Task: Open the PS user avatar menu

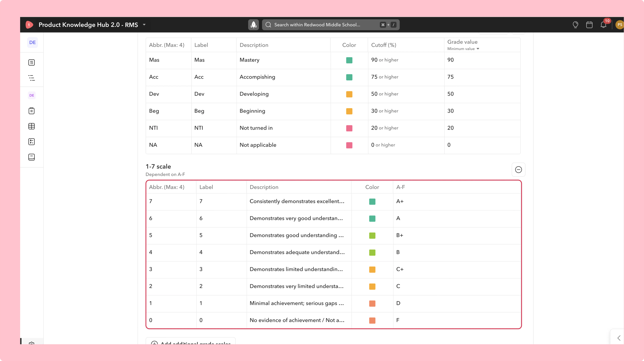Action: tap(619, 25)
